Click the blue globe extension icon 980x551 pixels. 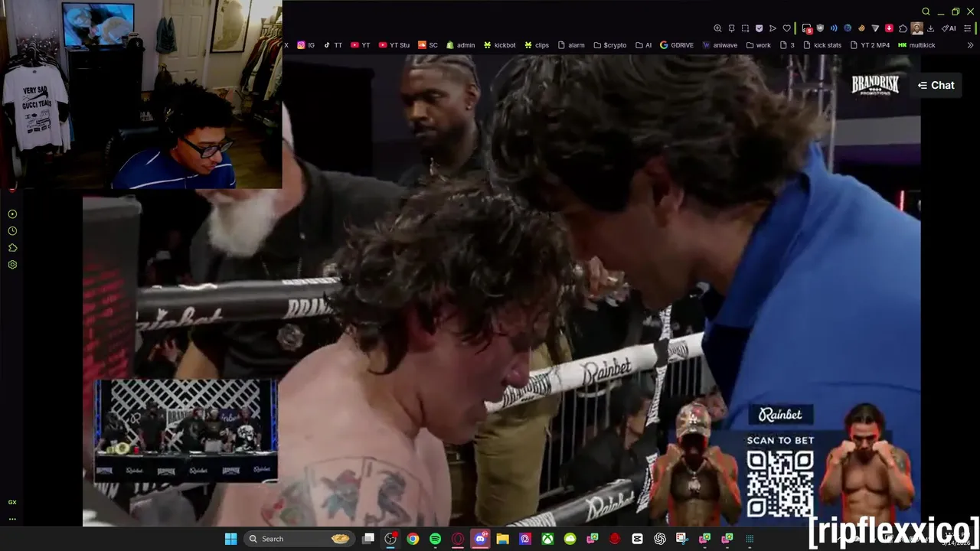tap(848, 28)
